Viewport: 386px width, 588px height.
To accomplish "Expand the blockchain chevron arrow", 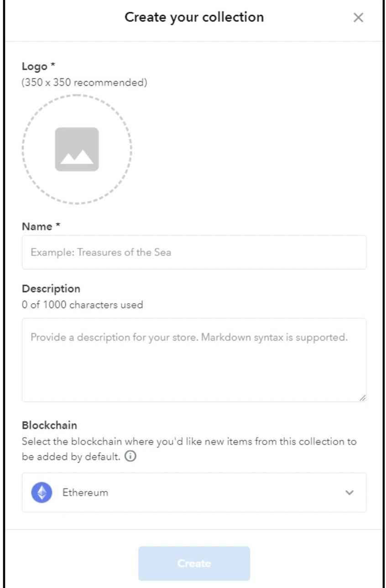I will [x=349, y=493].
